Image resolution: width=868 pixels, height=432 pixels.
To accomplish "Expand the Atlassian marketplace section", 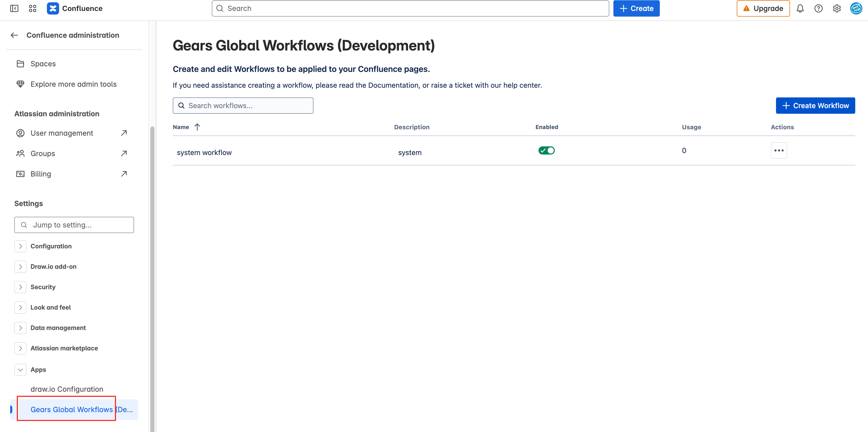I will pos(20,348).
